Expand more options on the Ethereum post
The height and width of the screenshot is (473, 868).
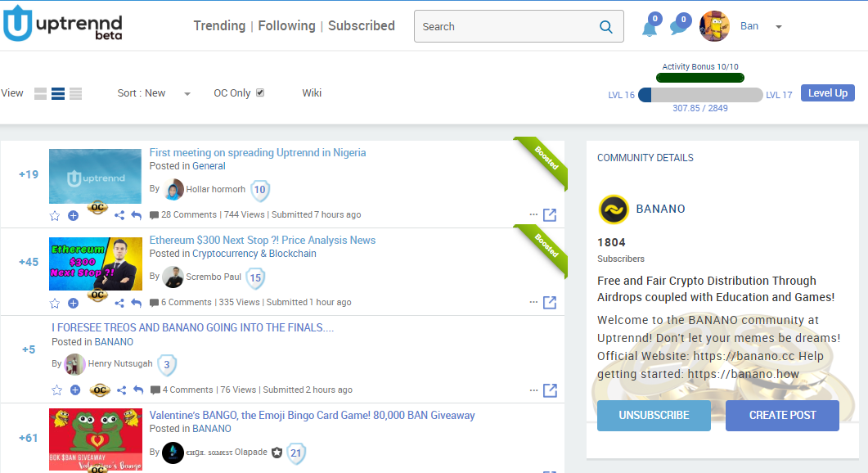(x=533, y=303)
